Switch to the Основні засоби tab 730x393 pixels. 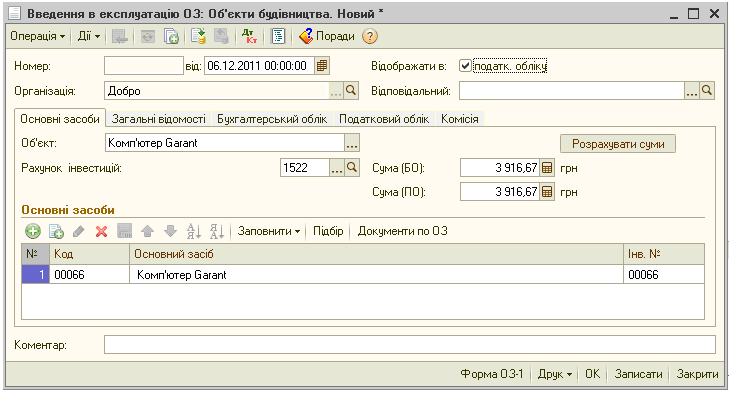[60, 119]
